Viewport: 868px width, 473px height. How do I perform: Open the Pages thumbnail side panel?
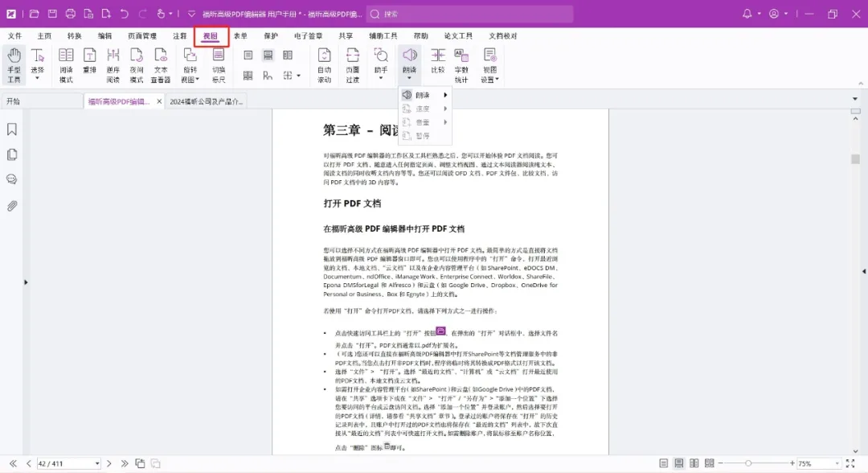pyautogui.click(x=11, y=154)
